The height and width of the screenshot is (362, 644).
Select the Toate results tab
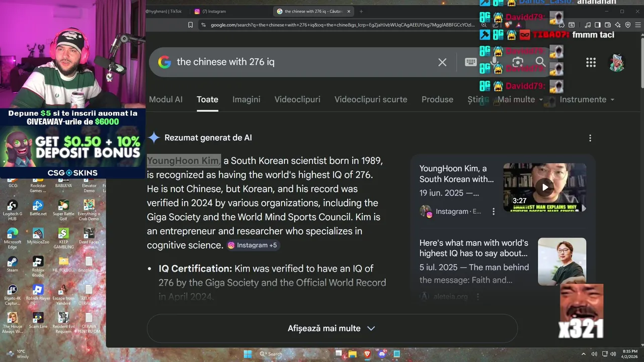[x=207, y=100]
